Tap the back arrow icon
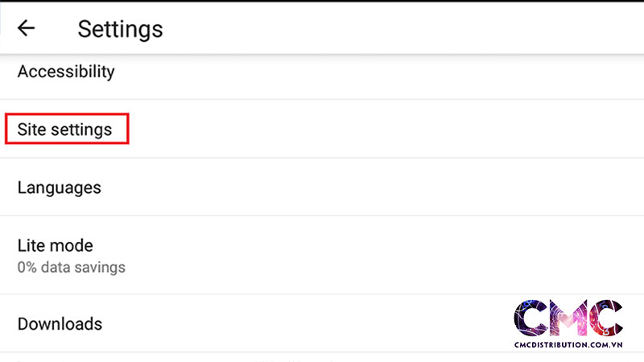Viewport: 644px width, 362px height. click(x=27, y=29)
